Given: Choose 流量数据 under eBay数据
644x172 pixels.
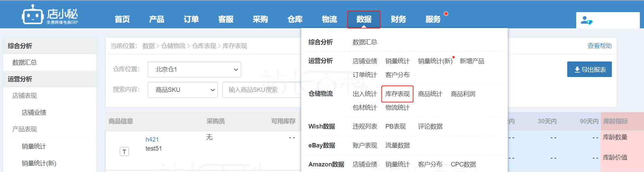Looking at the screenshot, I should [x=397, y=145].
